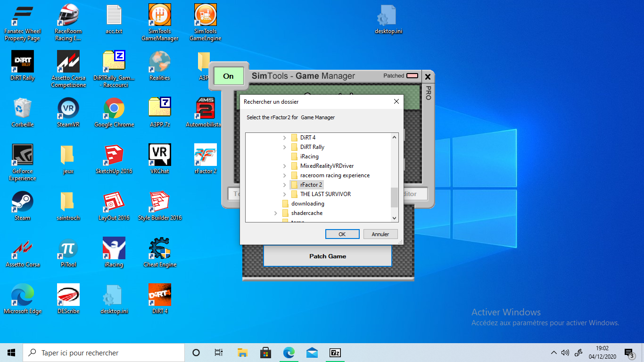Click the Patched status indicator
This screenshot has height=362, width=644.
point(412,76)
